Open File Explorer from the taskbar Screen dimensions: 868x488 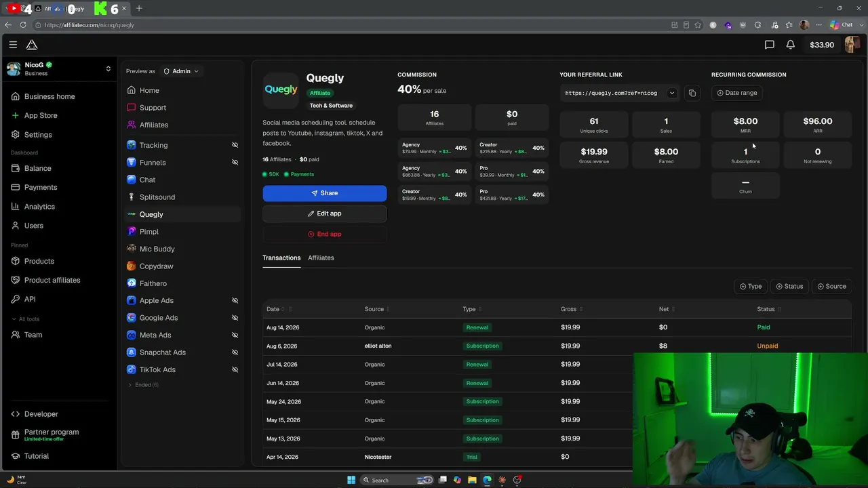(472, 480)
